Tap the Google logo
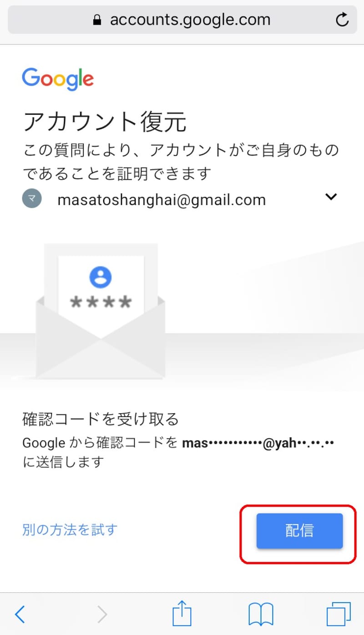The height and width of the screenshot is (635, 364). [x=58, y=80]
